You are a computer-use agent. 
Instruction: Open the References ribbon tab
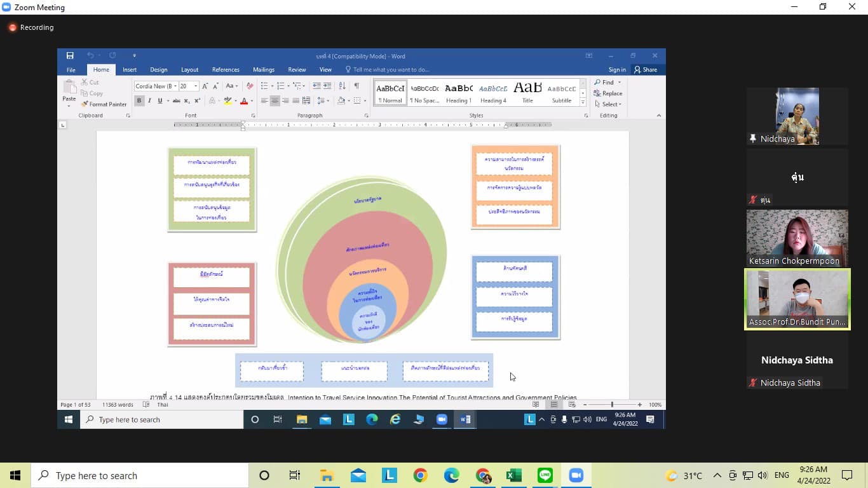226,70
